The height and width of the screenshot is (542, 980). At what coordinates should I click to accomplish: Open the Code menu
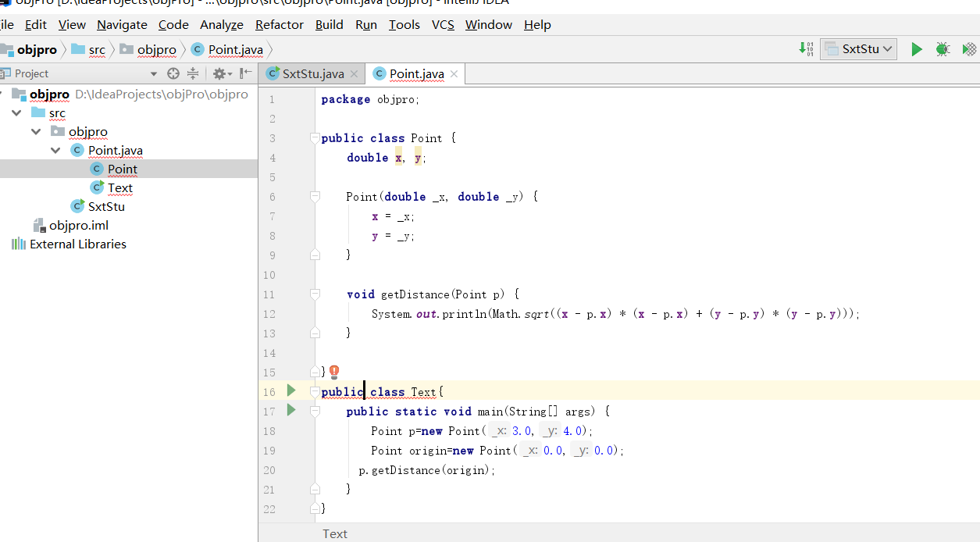click(173, 25)
